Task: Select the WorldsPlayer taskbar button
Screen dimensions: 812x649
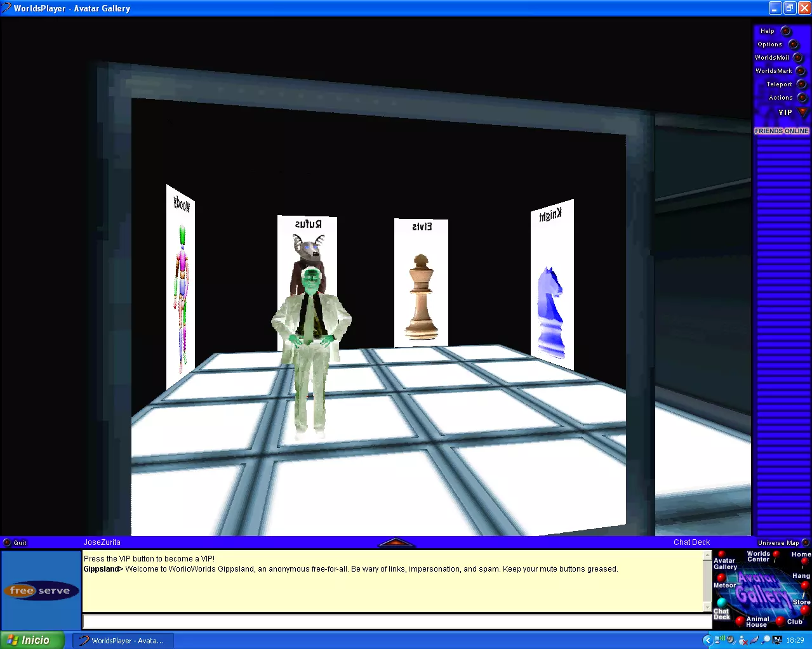Action: point(123,641)
